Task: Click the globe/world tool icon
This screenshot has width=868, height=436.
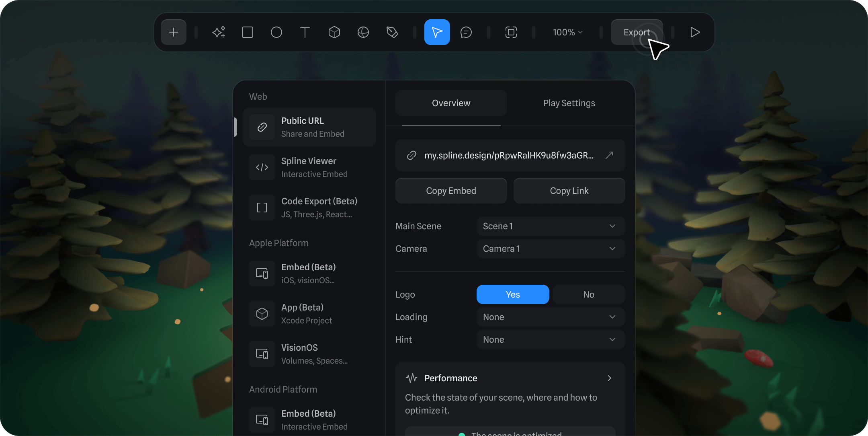Action: 362,32
